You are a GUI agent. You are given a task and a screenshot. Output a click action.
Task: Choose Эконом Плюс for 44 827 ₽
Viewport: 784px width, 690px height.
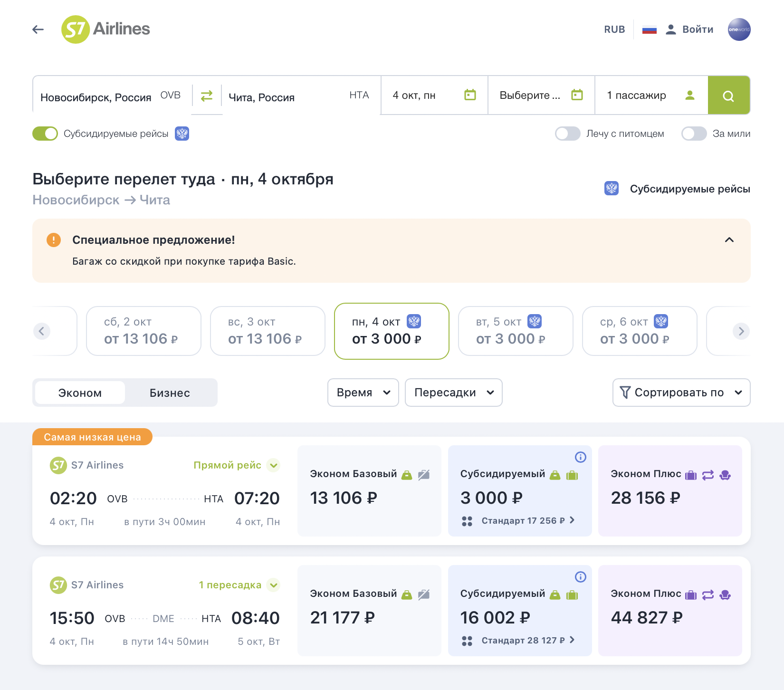(670, 611)
